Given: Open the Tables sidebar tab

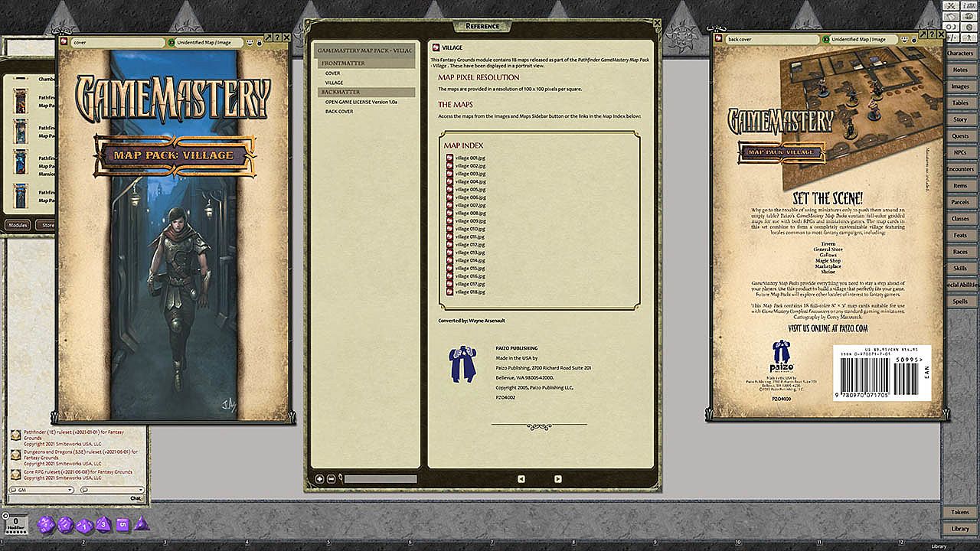Looking at the screenshot, I should (960, 103).
